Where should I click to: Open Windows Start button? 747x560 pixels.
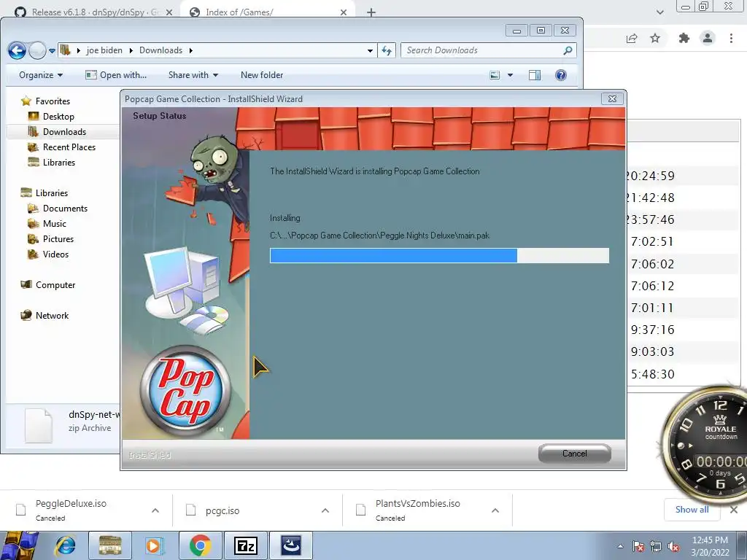[x=19, y=545]
